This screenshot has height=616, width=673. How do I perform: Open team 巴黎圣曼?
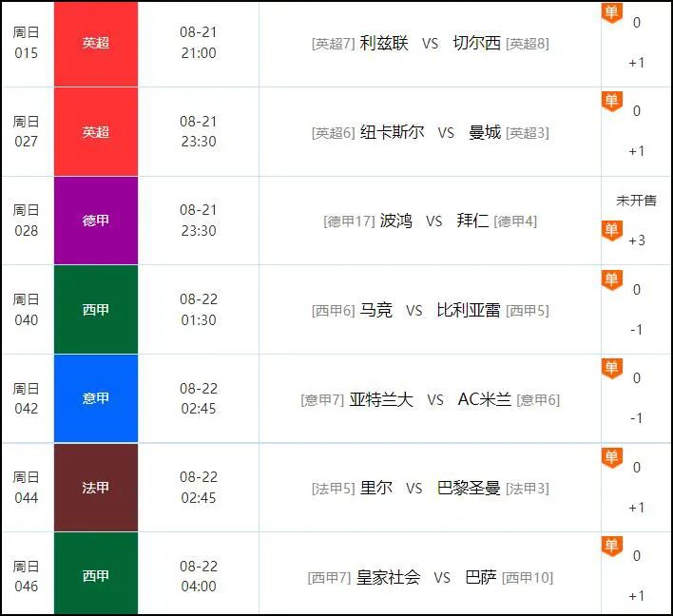[x=469, y=488]
